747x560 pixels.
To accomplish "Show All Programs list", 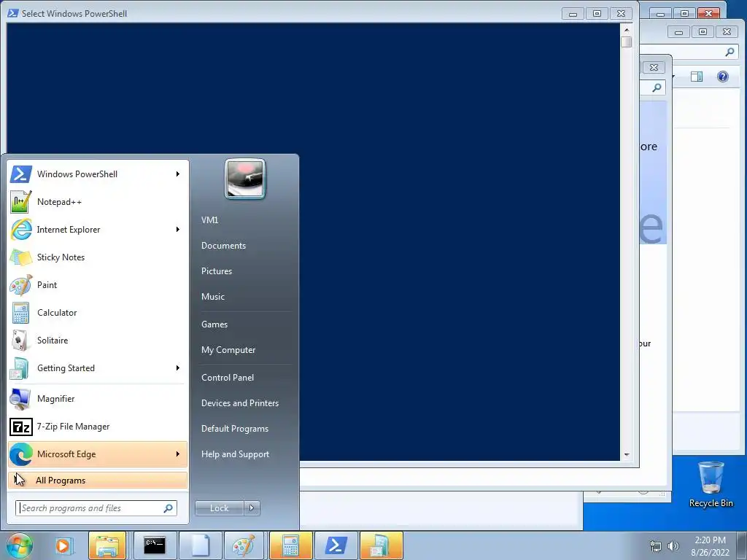I will click(98, 481).
